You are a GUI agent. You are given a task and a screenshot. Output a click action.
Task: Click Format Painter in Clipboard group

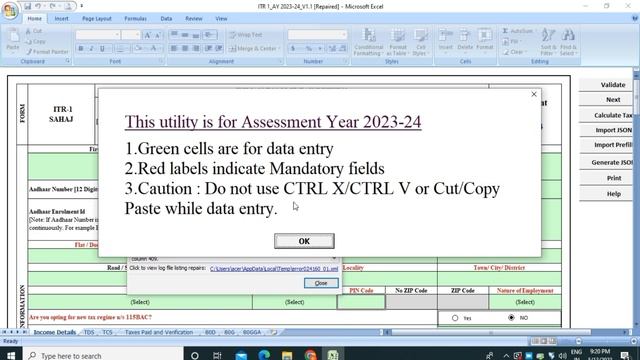47,52
